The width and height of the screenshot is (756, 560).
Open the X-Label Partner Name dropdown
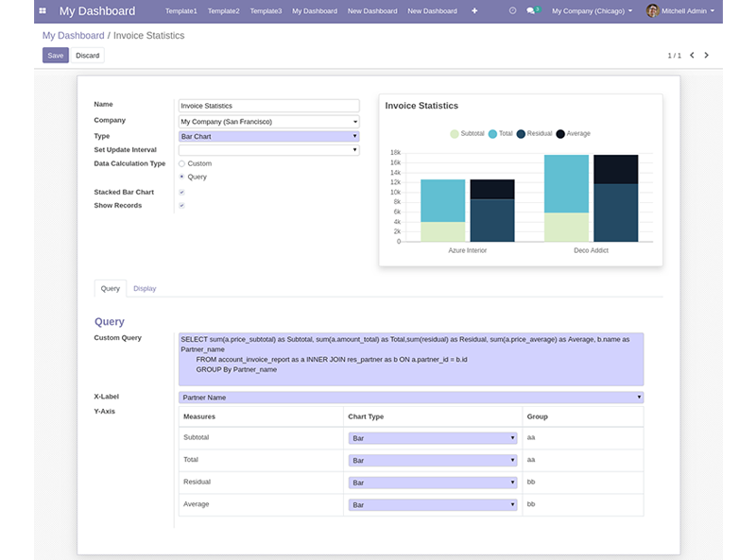(x=410, y=398)
